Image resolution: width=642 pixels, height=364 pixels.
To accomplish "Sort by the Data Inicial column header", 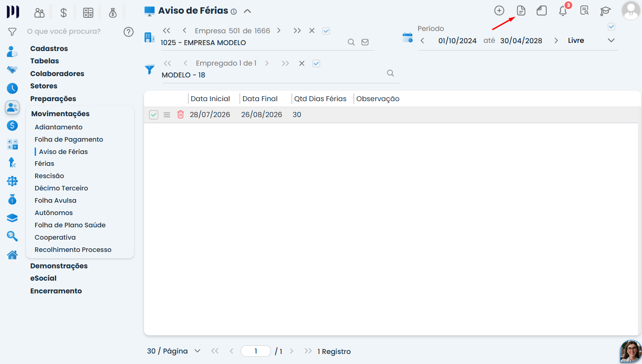I will click(x=210, y=99).
